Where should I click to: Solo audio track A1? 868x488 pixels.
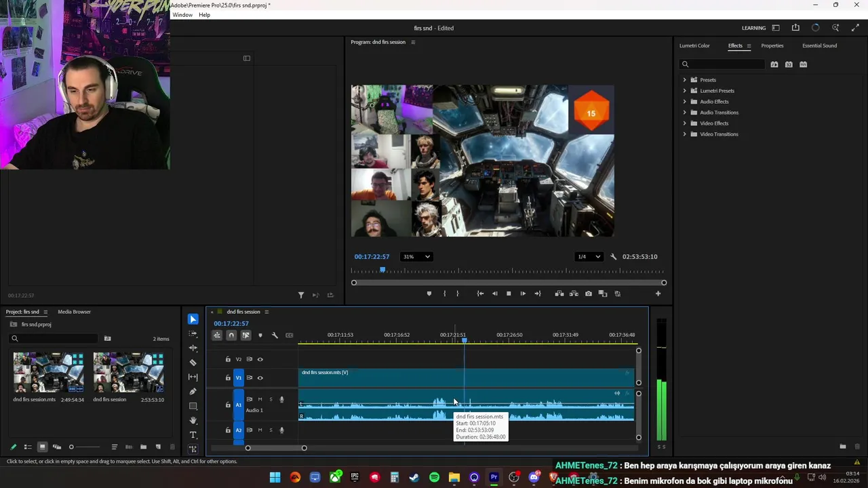[x=271, y=399]
